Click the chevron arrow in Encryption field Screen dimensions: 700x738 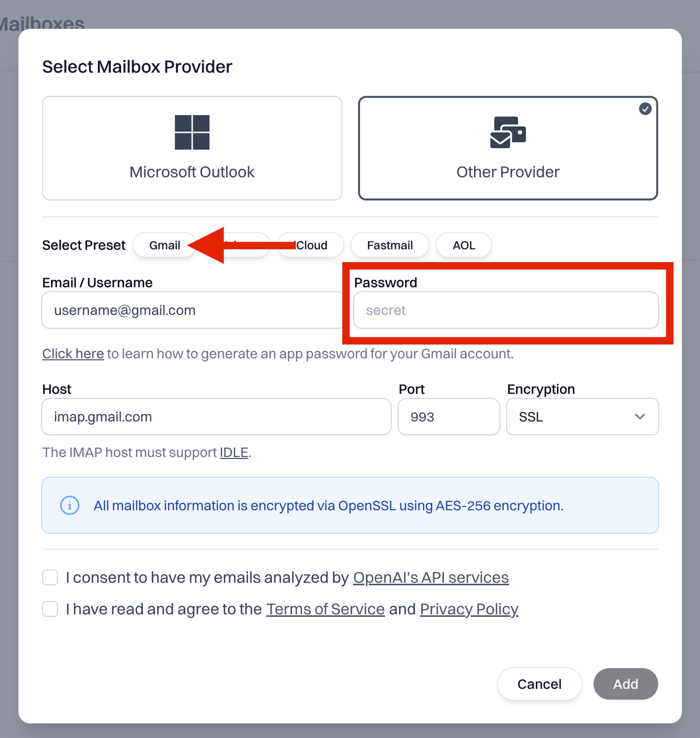coord(640,417)
